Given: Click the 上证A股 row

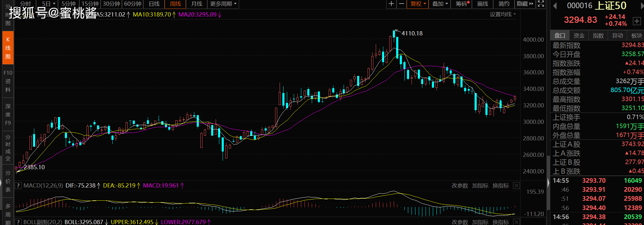Looking at the screenshot, I should [598, 144].
